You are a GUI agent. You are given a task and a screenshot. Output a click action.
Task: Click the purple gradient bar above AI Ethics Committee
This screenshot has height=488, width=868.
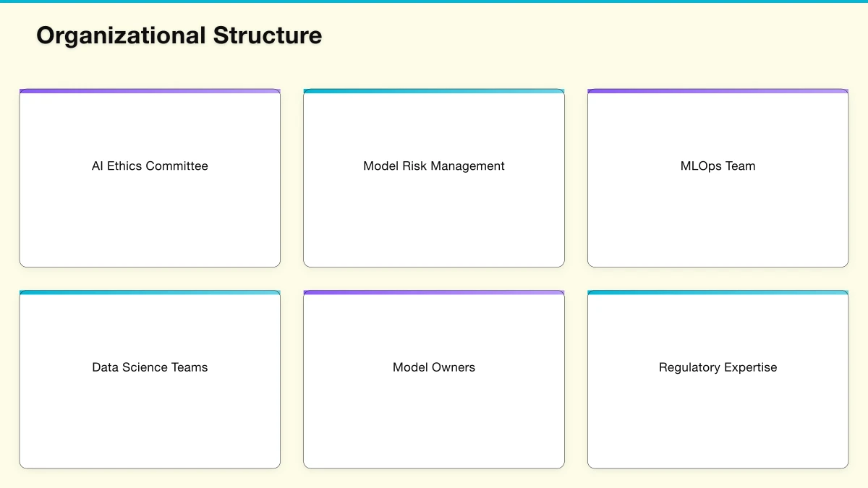pos(150,90)
